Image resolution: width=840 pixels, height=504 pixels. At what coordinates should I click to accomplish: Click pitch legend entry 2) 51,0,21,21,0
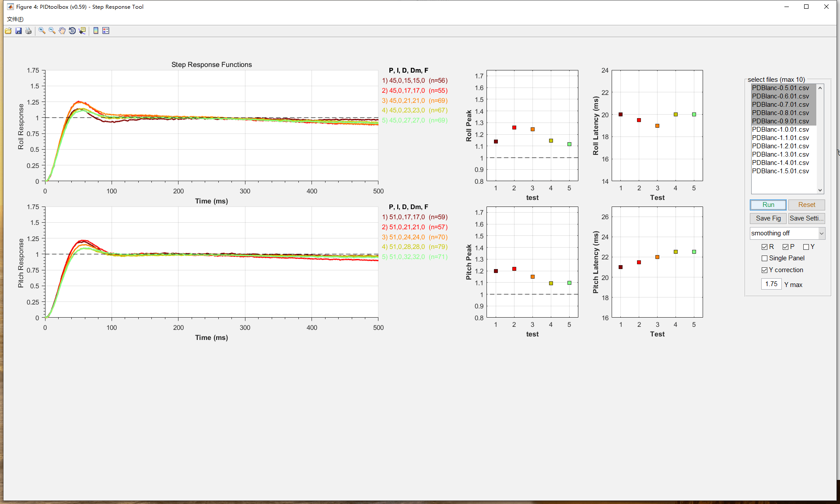tap(415, 227)
